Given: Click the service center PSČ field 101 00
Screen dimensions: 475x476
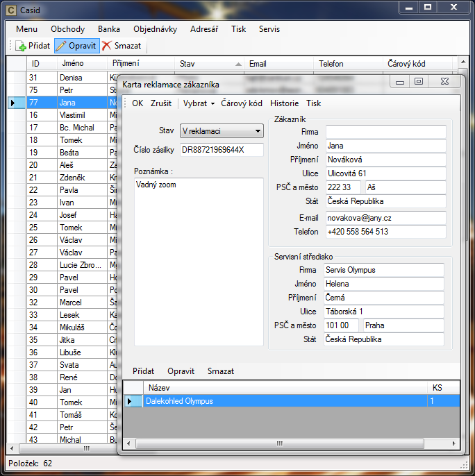Looking at the screenshot, I should point(341,325).
